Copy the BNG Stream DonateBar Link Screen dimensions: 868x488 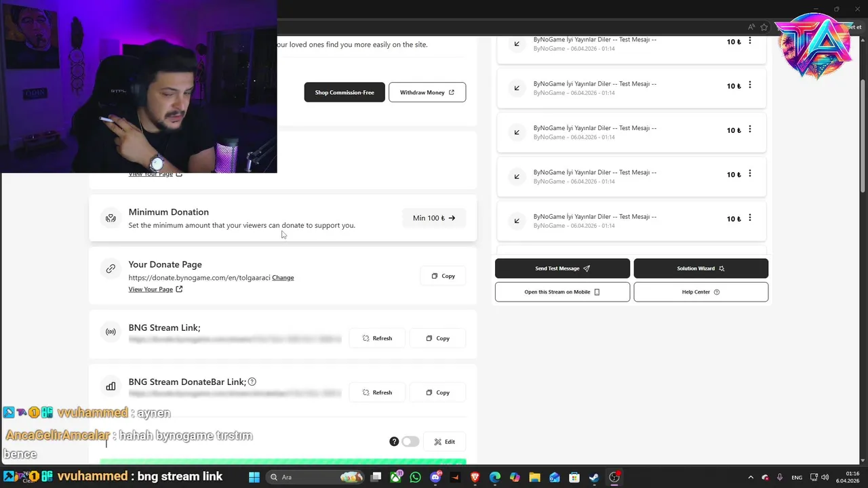tap(437, 392)
